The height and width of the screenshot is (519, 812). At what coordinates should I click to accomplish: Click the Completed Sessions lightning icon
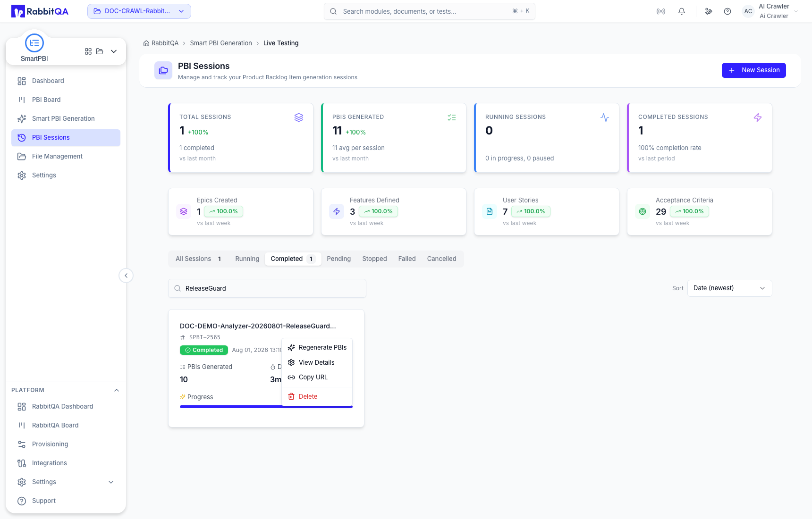(x=758, y=117)
